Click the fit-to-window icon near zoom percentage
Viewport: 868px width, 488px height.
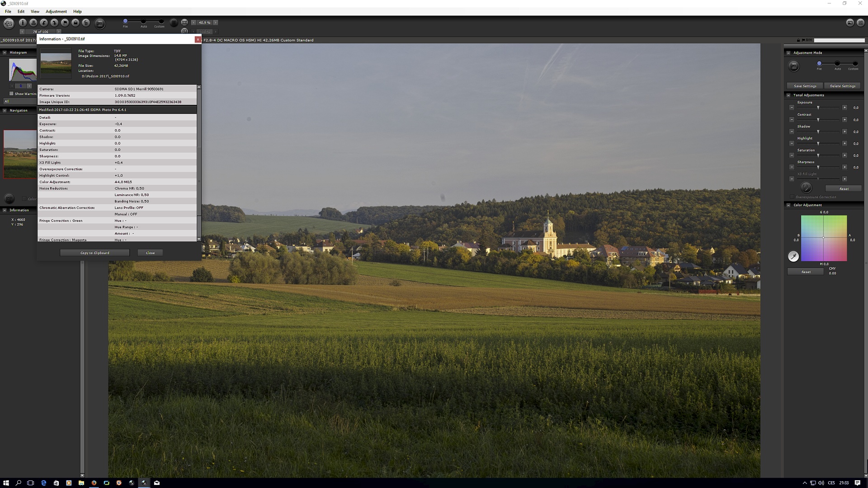click(x=184, y=22)
